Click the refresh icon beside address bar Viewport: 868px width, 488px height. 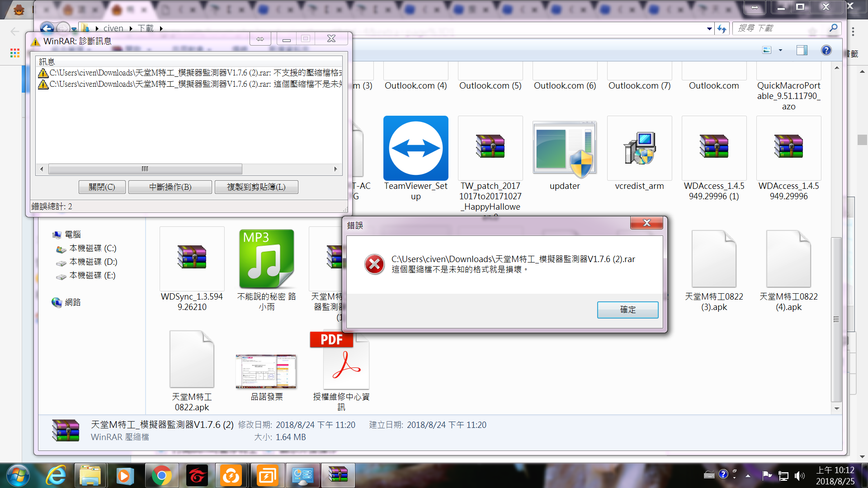[x=722, y=28]
